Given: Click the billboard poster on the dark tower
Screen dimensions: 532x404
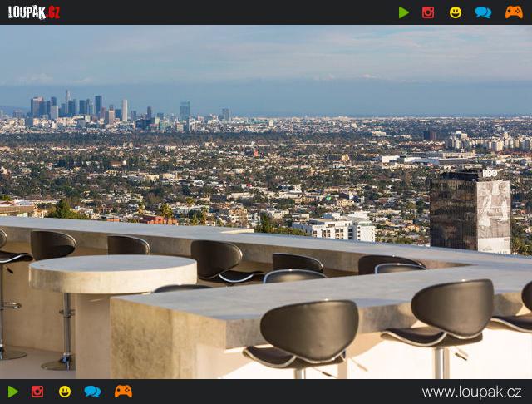Looking at the screenshot, I should pos(493,216).
